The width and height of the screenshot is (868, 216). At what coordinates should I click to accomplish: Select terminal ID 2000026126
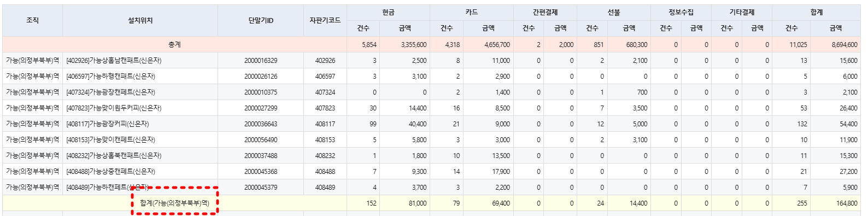point(261,77)
